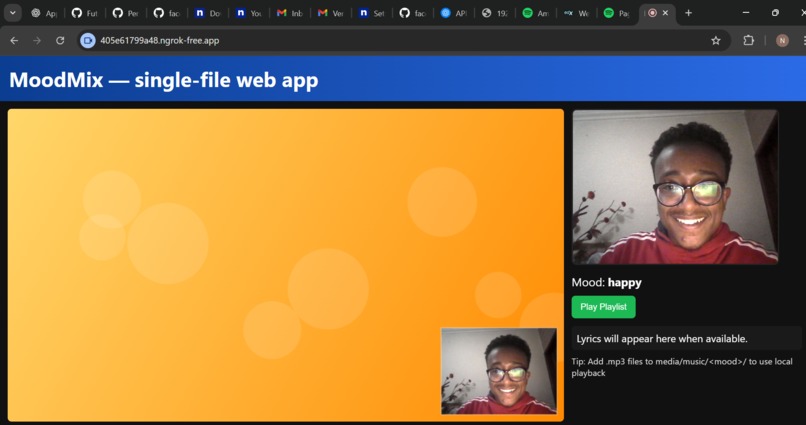Open the tab search dropdown arrow
Viewport: 806px width, 425px height.
[12, 13]
